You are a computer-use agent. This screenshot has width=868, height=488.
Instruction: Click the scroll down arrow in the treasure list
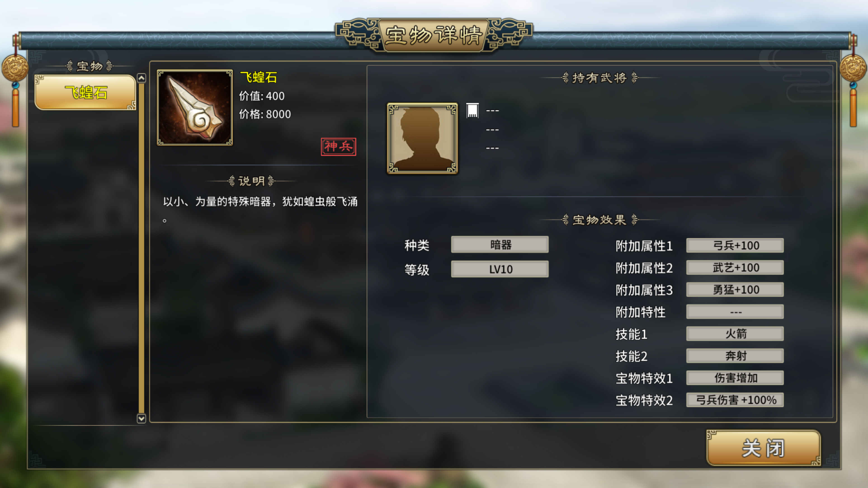(x=142, y=418)
